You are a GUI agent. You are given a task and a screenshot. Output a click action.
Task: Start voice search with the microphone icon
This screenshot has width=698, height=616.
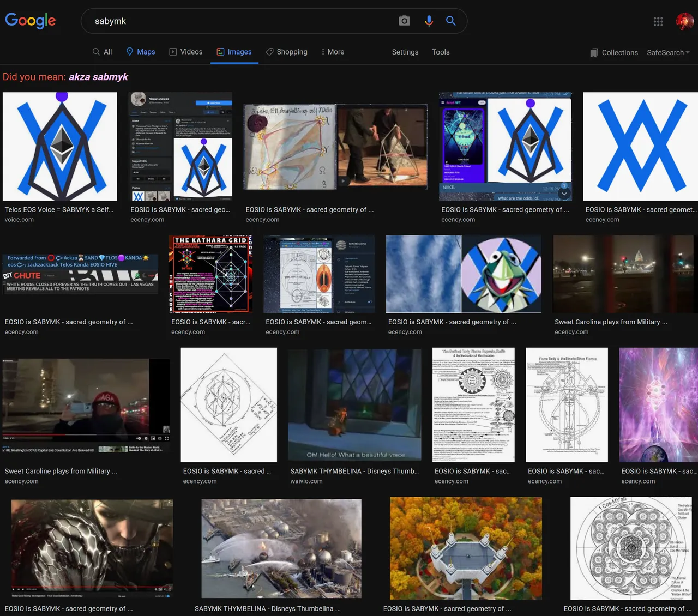pyautogui.click(x=429, y=21)
